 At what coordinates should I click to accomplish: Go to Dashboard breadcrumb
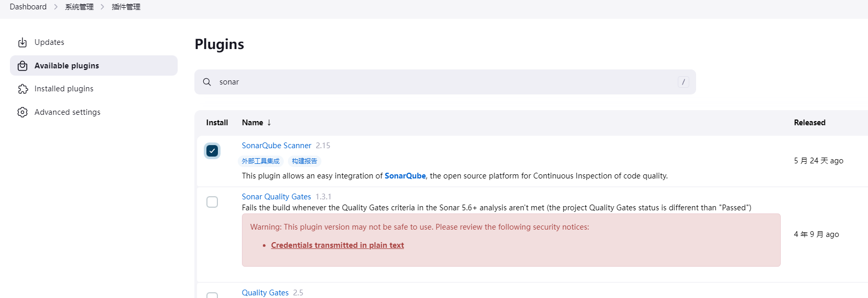[28, 7]
